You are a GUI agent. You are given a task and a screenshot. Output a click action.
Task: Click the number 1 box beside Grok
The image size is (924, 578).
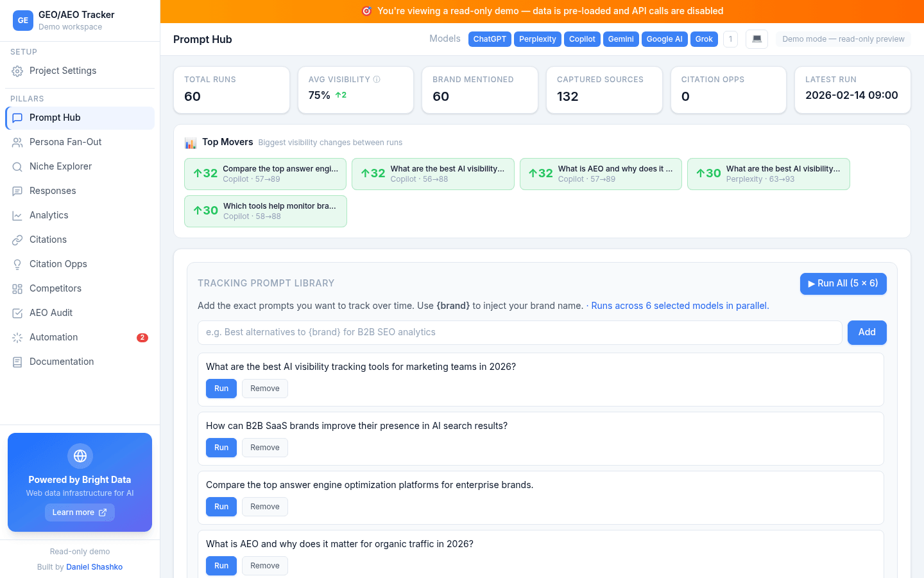[730, 39]
